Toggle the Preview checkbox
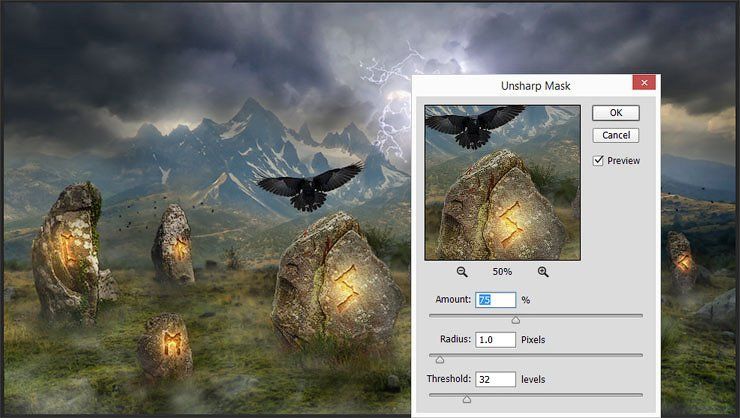740x418 pixels. 598,160
